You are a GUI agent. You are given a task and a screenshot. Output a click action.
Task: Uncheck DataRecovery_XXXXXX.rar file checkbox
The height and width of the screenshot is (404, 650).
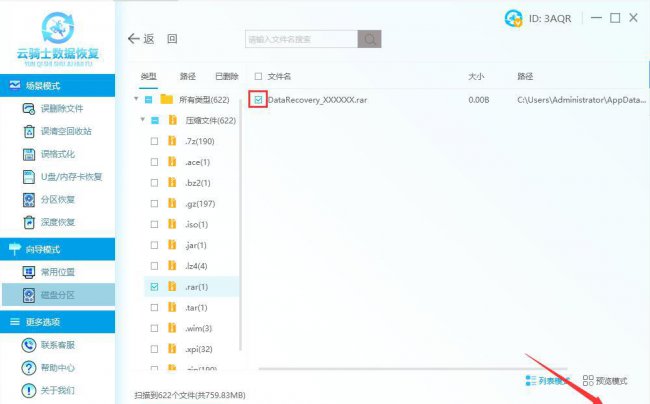[258, 99]
